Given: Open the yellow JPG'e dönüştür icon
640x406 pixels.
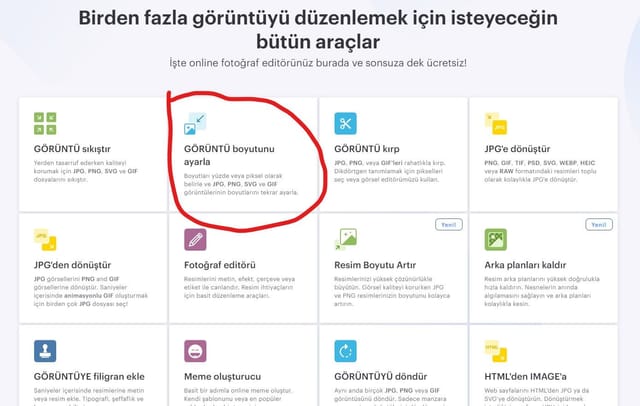Looking at the screenshot, I should pyautogui.click(x=496, y=123).
